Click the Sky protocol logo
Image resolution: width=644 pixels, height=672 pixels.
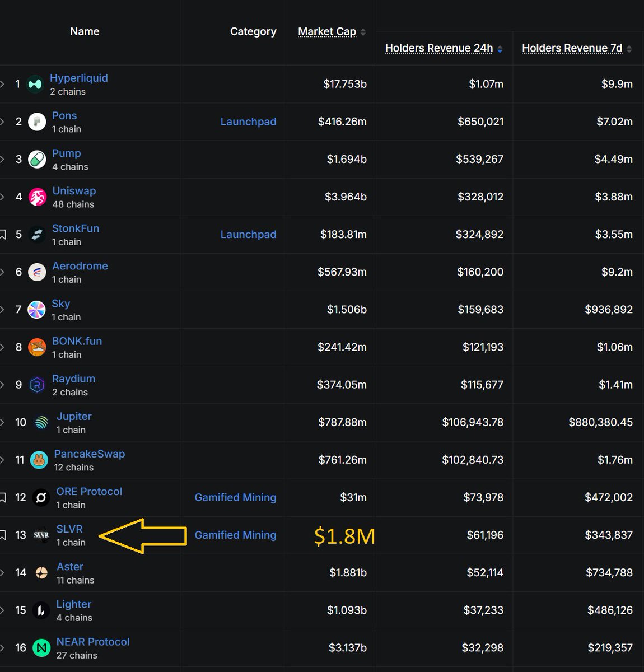[37, 309]
